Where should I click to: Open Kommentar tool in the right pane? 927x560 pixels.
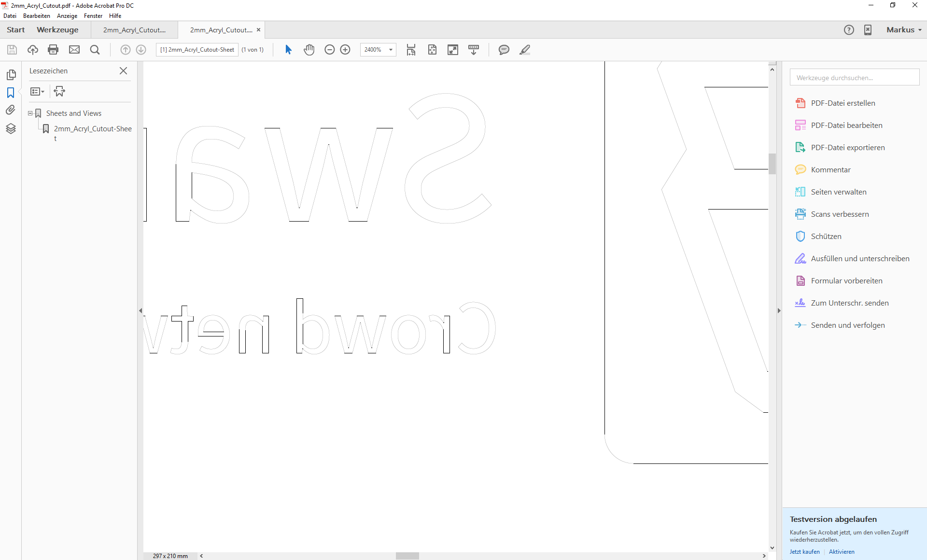pyautogui.click(x=830, y=169)
